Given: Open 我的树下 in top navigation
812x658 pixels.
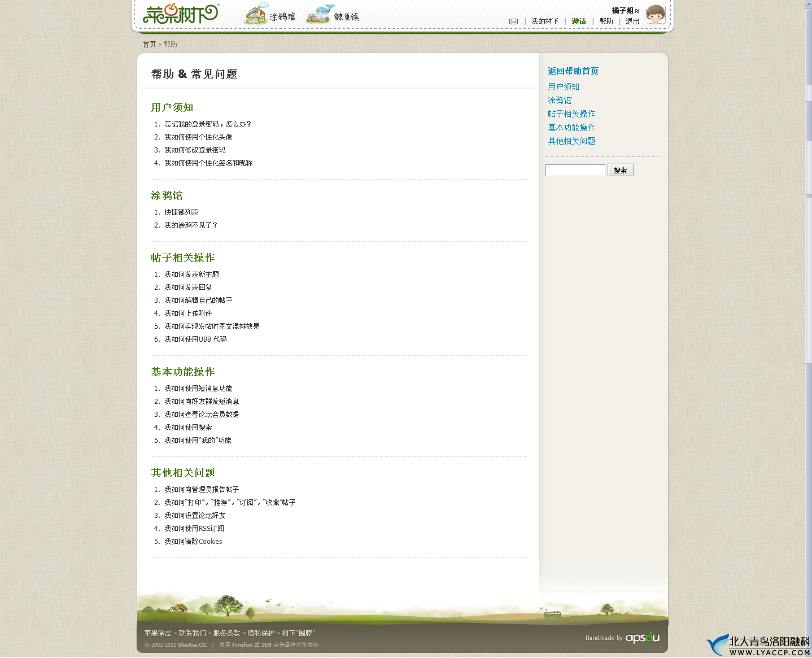Looking at the screenshot, I should pyautogui.click(x=544, y=21).
